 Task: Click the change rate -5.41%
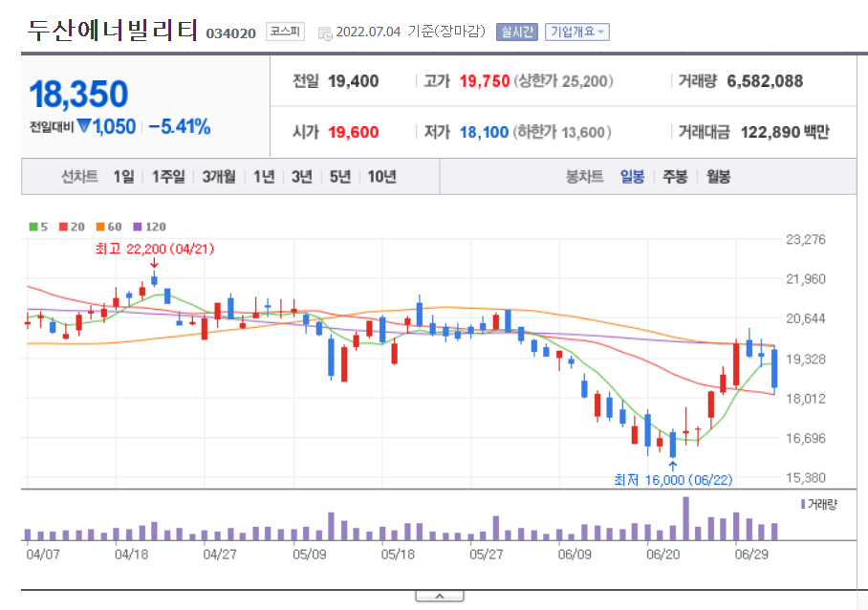click(180, 127)
